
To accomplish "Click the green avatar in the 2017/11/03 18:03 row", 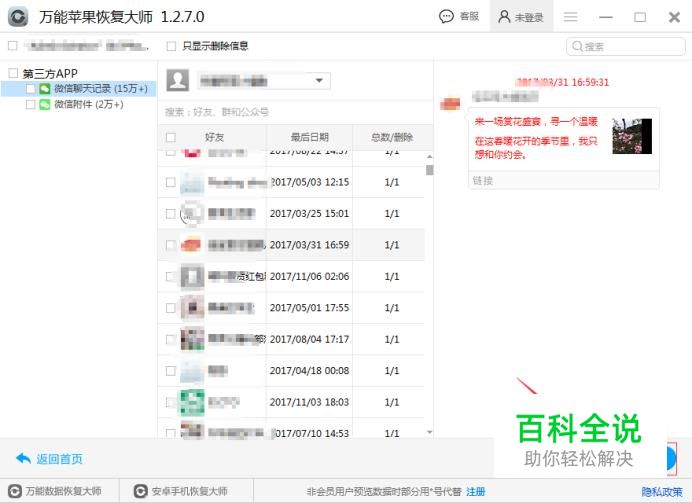I will pos(192,402).
